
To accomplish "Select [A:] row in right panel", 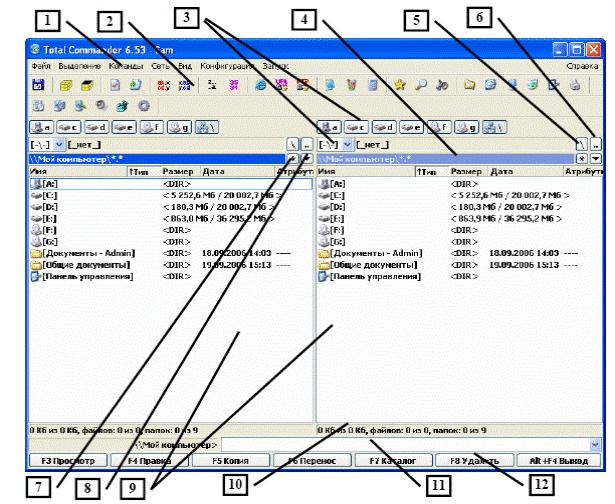I will pos(459,184).
